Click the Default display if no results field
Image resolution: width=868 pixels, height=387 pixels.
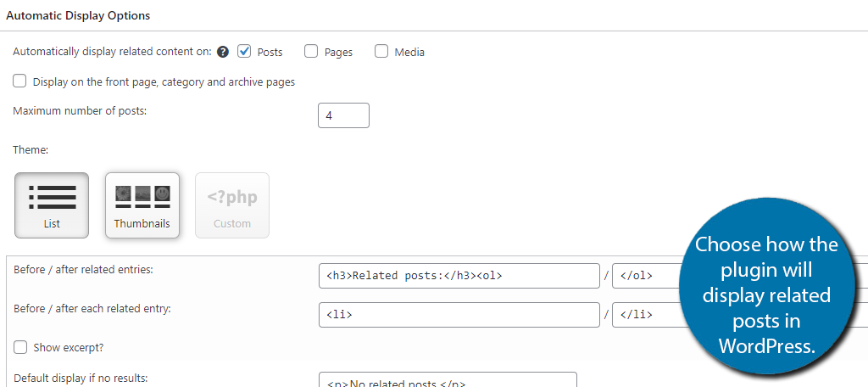[448, 380]
